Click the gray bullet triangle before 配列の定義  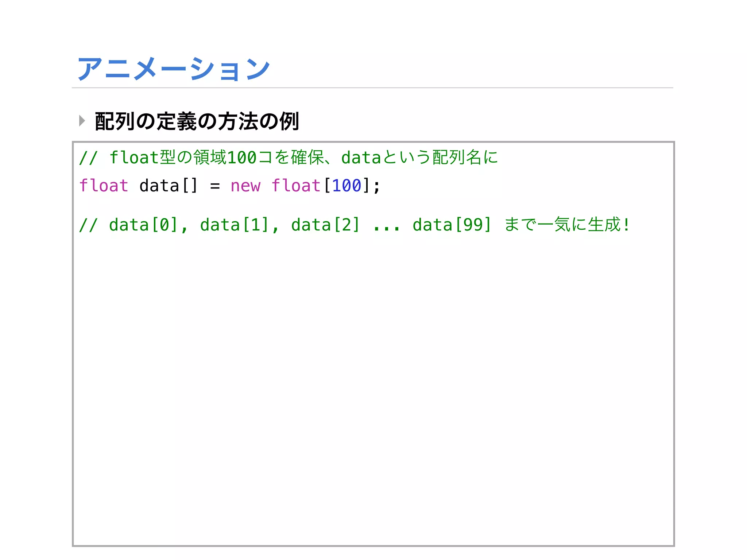tap(82, 121)
